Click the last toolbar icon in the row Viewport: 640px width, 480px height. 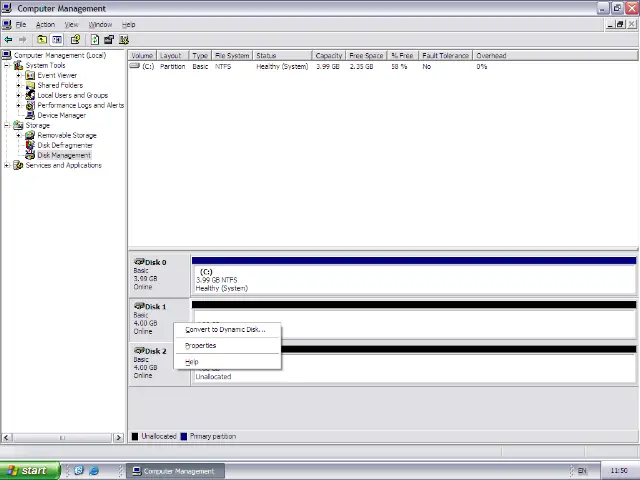click(124, 40)
